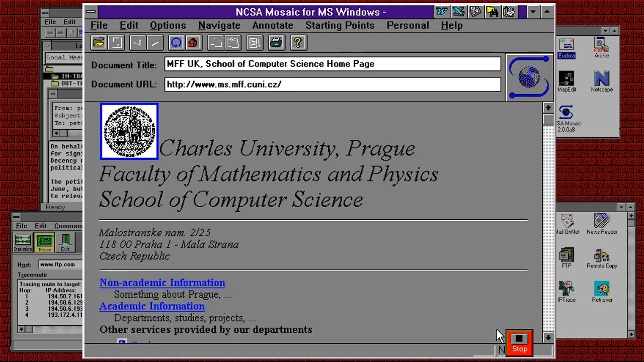644x362 pixels.
Task: Open File menu in IPTrace window
Action: pos(22,226)
